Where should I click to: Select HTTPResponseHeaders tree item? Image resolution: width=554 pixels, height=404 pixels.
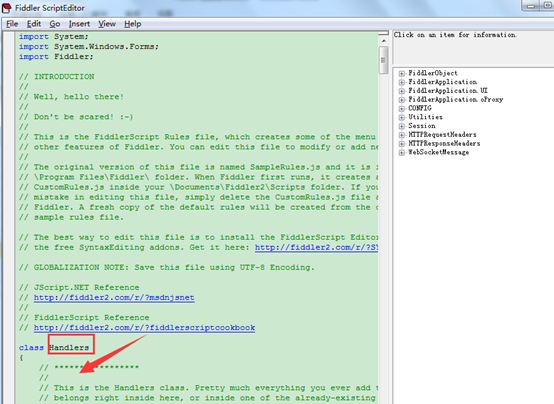tap(444, 144)
